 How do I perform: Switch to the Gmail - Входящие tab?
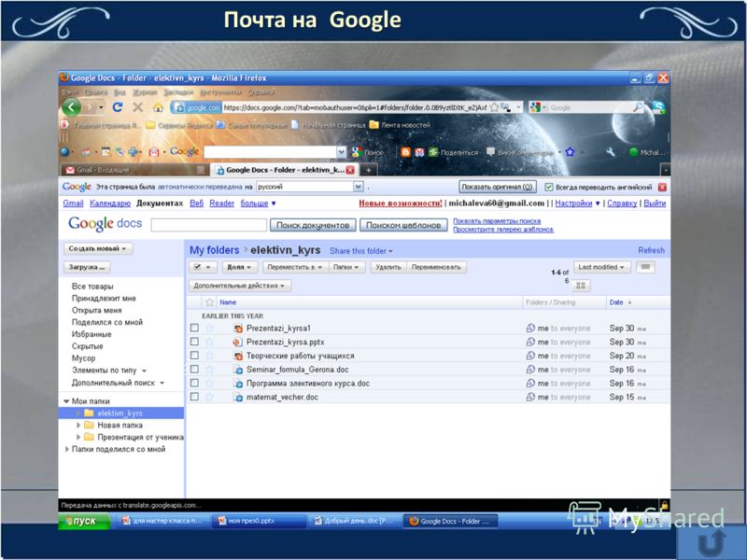tap(134, 170)
